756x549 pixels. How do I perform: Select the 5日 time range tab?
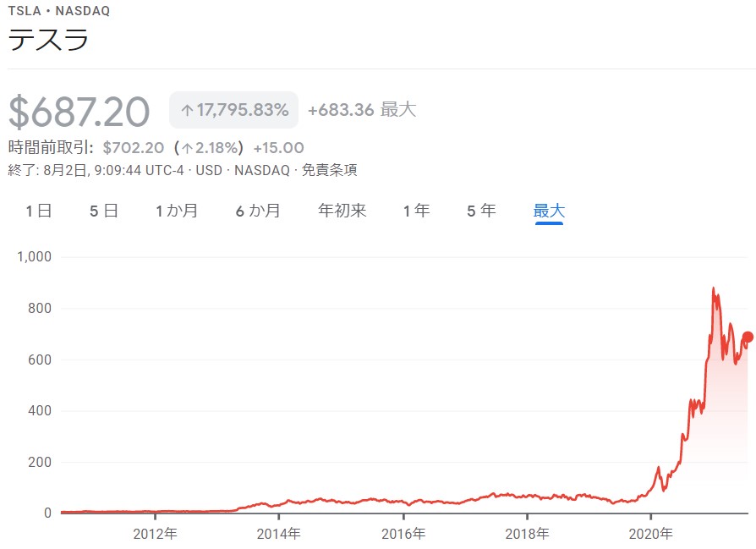click(104, 211)
